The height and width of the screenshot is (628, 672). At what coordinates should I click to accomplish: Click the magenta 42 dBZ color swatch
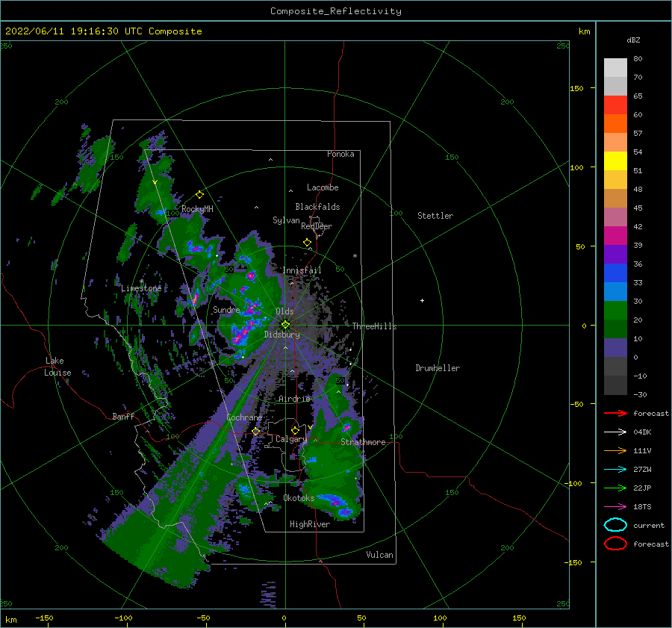tap(615, 235)
